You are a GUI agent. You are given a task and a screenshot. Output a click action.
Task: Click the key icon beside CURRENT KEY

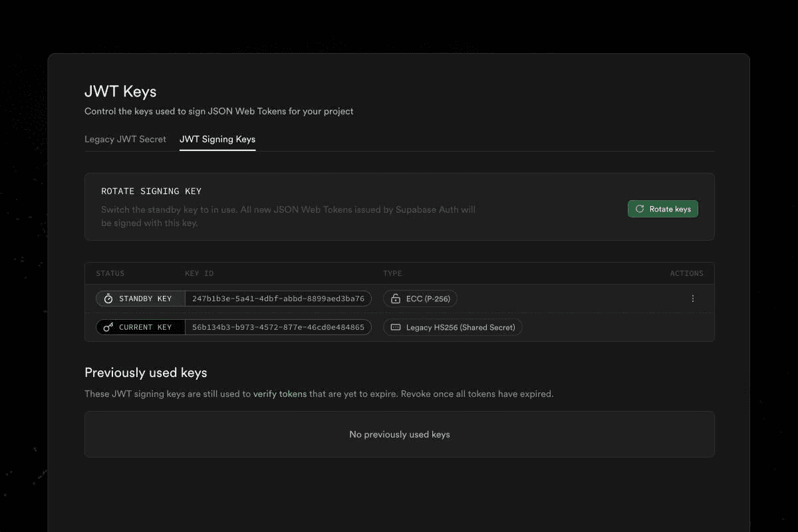click(108, 327)
